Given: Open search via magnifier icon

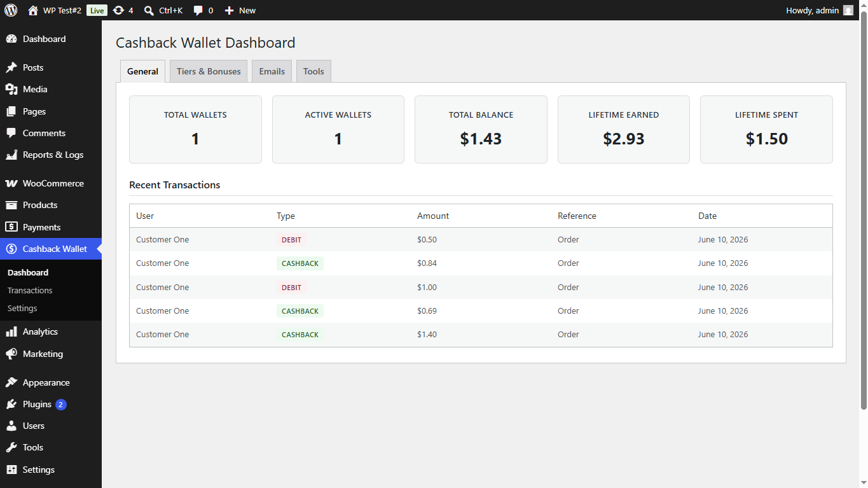Looking at the screenshot, I should coord(149,10).
